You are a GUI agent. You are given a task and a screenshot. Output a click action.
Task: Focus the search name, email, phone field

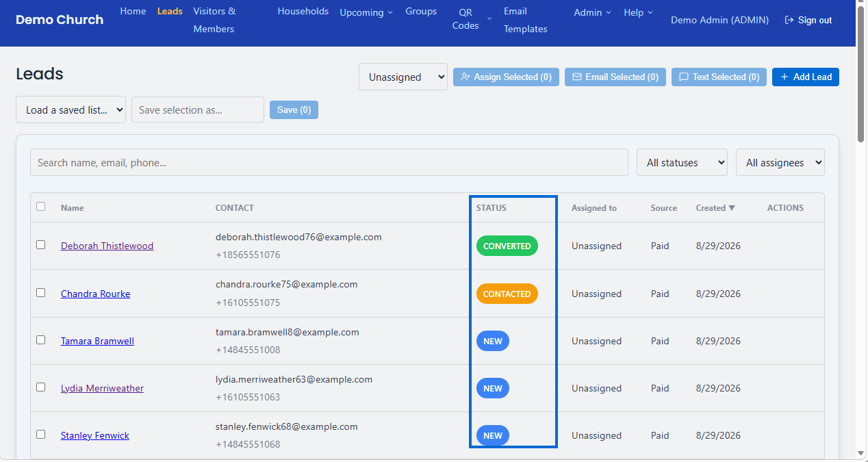tap(329, 162)
